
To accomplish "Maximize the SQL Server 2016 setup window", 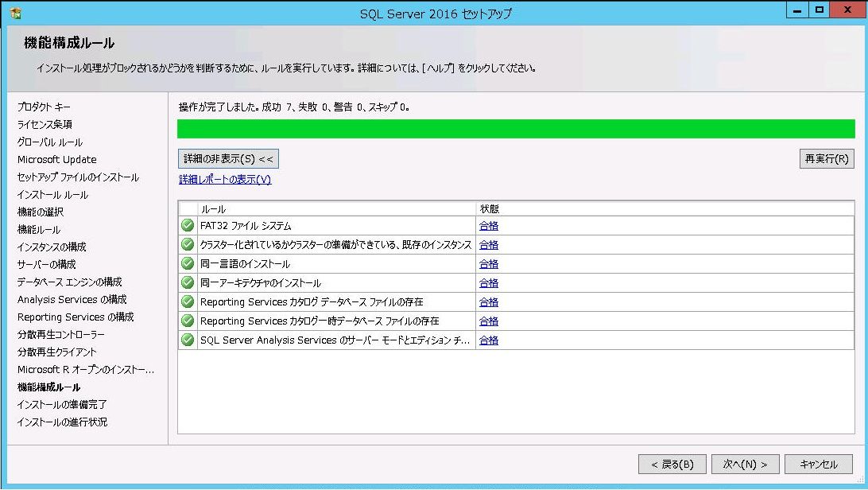I will [820, 10].
